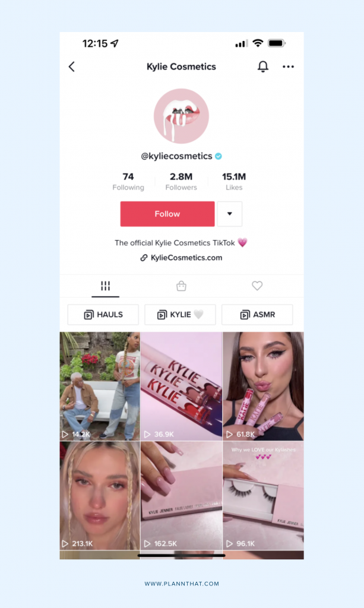Tap the back arrow icon

[x=72, y=66]
